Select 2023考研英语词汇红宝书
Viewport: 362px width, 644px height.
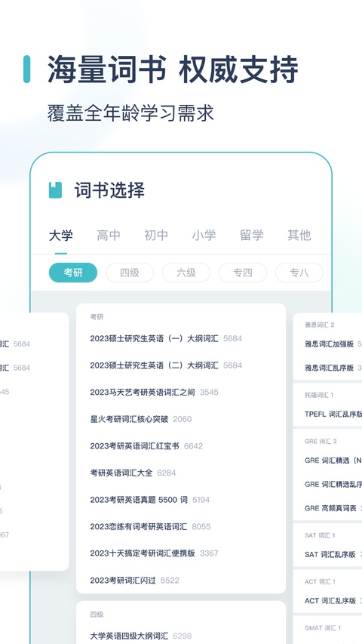[x=135, y=446]
